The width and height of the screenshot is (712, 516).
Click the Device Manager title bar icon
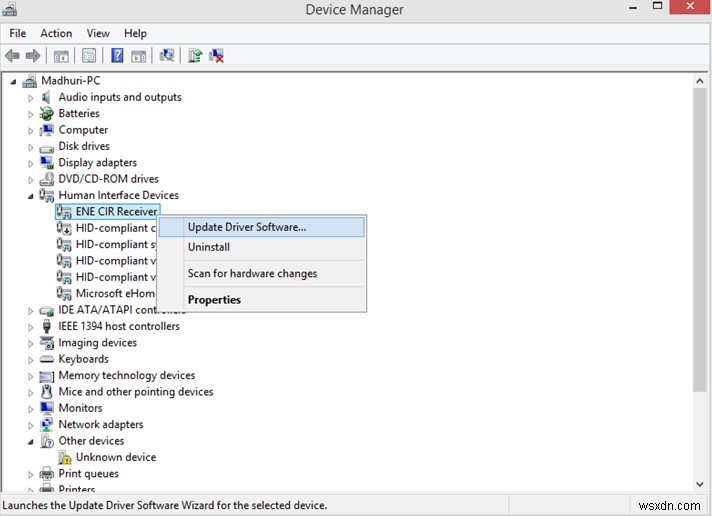[x=10, y=9]
